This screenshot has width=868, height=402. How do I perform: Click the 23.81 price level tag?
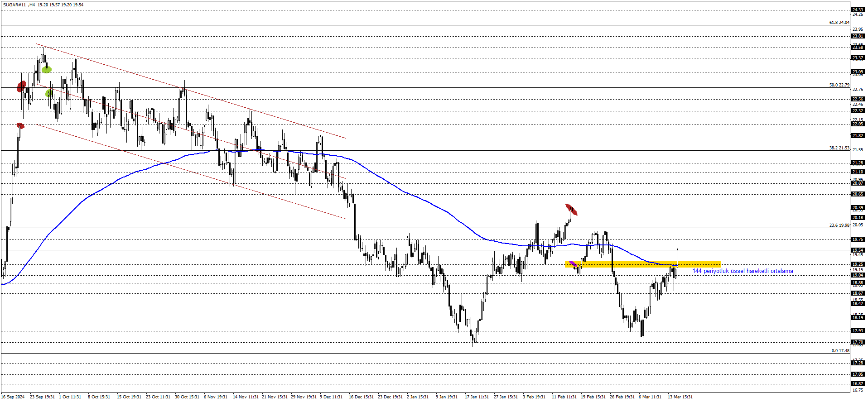[858, 36]
